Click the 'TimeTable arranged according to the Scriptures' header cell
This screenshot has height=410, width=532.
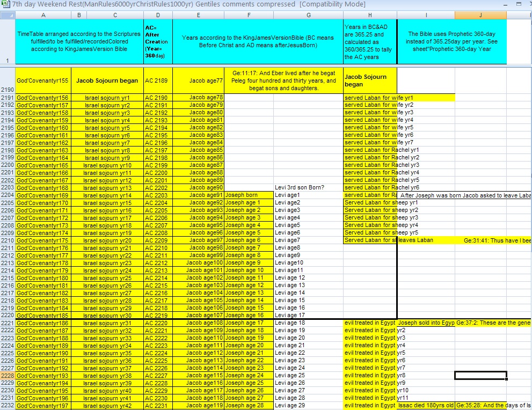point(79,42)
